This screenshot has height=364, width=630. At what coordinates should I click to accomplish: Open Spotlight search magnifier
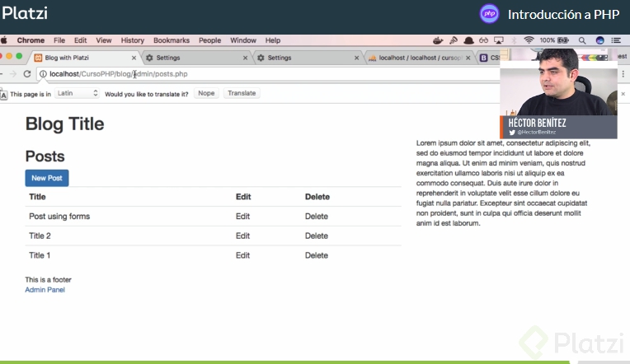(x=582, y=40)
